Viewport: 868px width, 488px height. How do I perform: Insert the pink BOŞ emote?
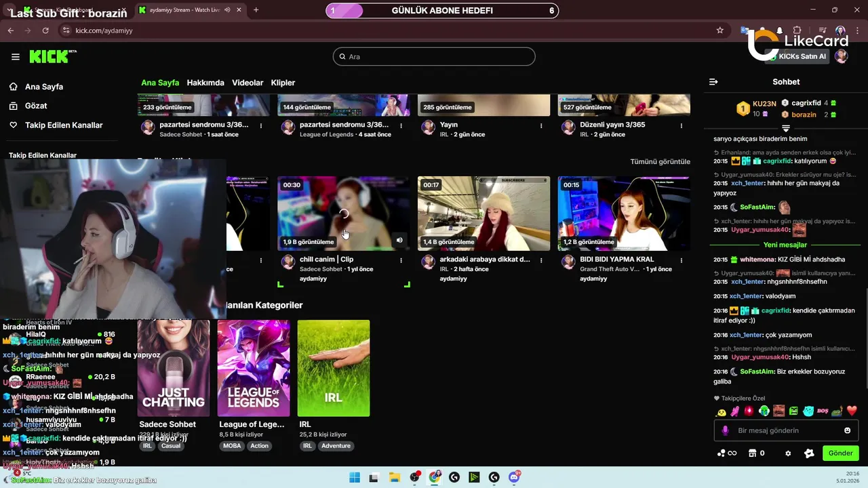coord(823,411)
